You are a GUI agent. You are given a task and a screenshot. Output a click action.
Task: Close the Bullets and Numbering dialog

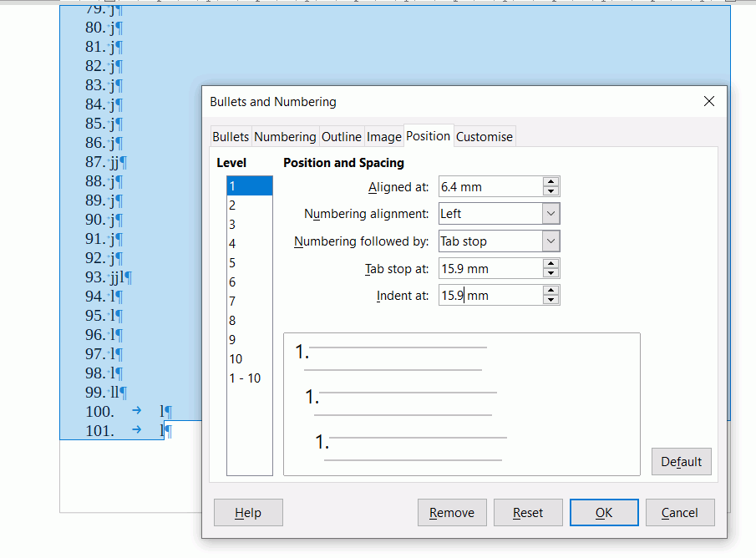click(x=708, y=102)
